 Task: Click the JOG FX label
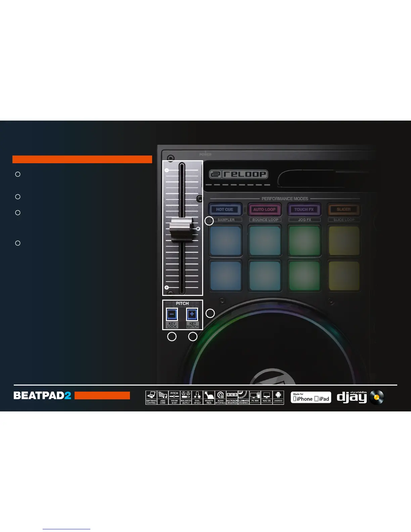pyautogui.click(x=305, y=220)
